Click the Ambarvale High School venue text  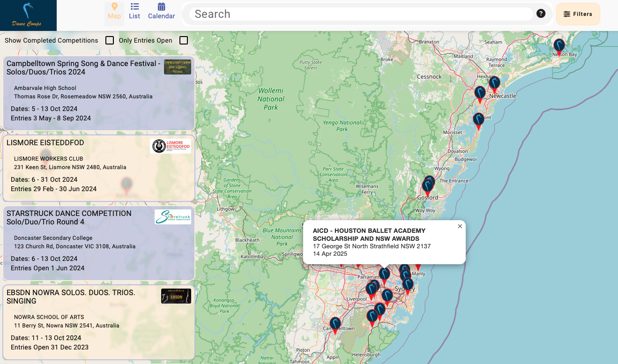pos(45,88)
